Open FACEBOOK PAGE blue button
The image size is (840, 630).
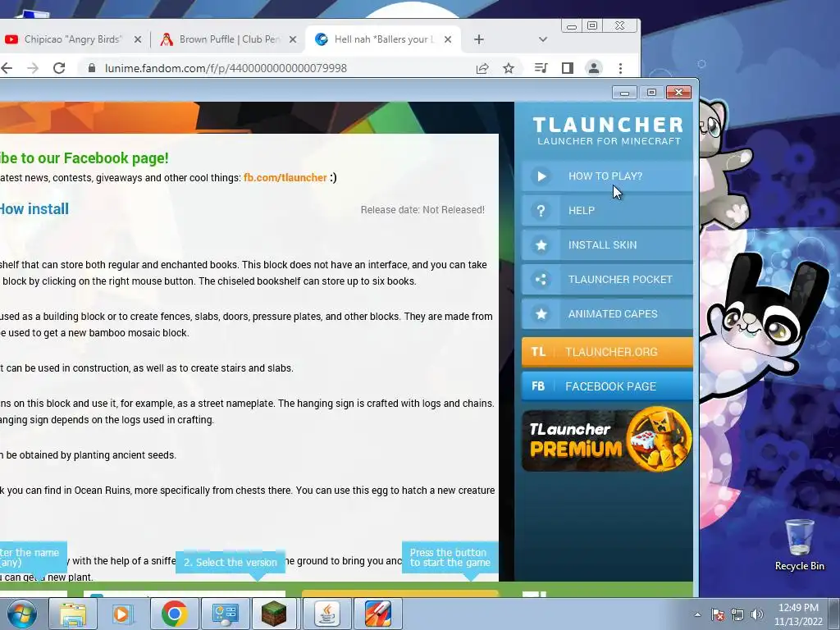click(x=607, y=386)
